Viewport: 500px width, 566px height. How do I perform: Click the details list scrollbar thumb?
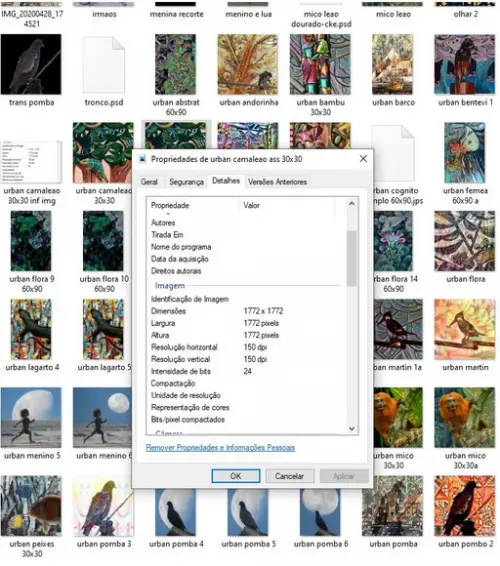(x=352, y=258)
